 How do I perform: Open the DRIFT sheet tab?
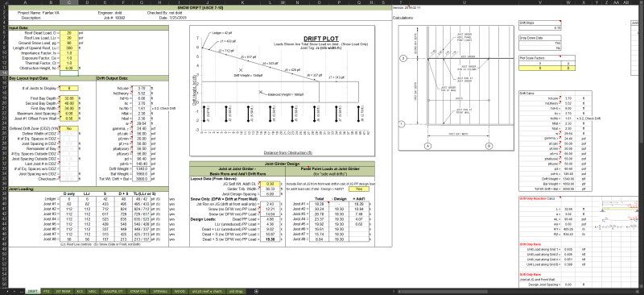pyautogui.click(x=32, y=291)
